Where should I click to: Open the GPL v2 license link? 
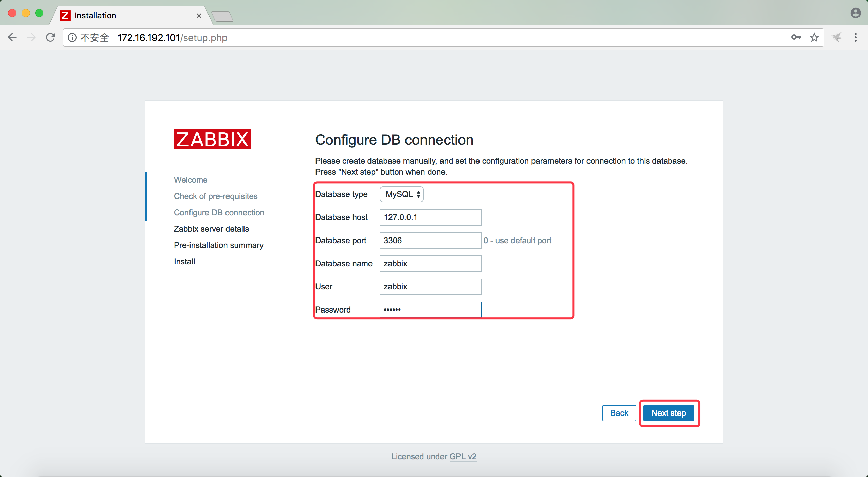coord(463,456)
